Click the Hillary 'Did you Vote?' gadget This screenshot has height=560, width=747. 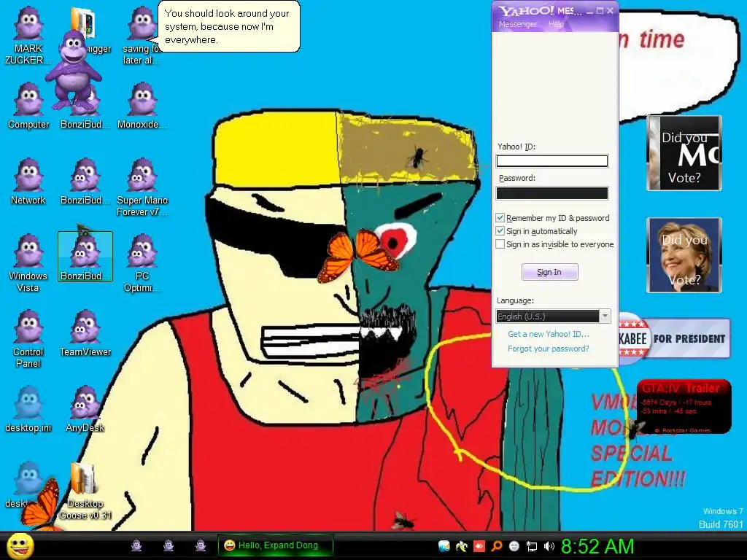(x=684, y=254)
